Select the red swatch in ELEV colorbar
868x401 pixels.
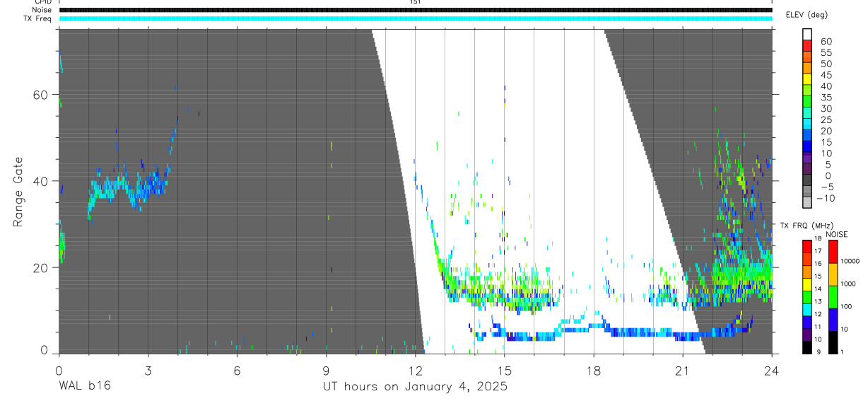coord(807,45)
